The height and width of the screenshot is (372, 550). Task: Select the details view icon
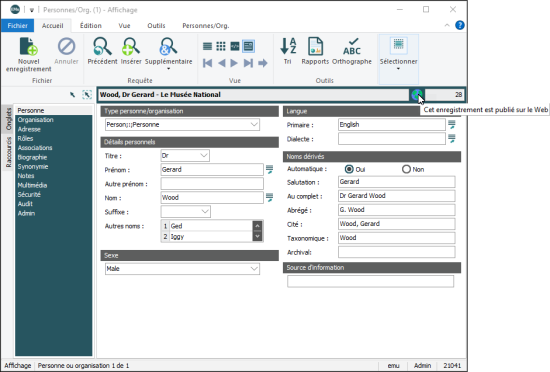tap(248, 46)
